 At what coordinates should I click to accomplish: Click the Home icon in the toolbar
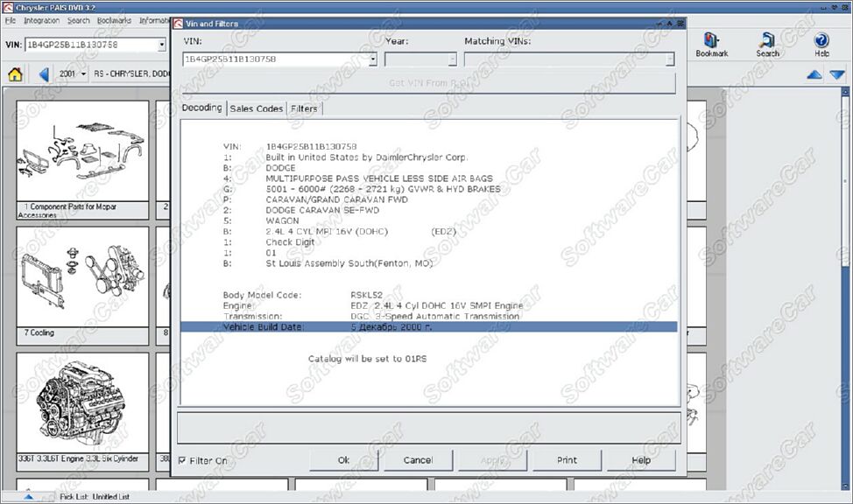[x=15, y=74]
